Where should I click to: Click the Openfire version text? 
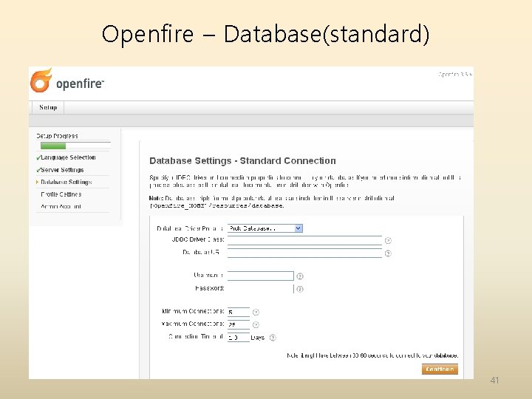click(455, 75)
